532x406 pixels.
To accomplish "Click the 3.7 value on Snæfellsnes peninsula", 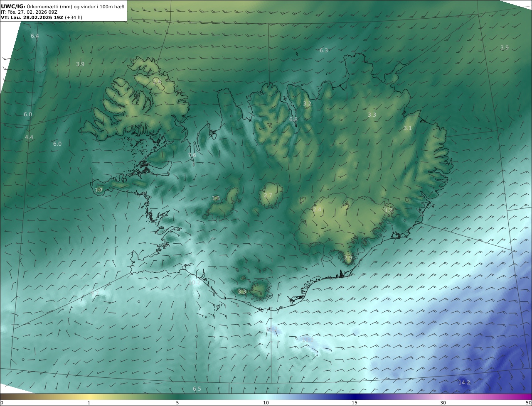I will [99, 191].
